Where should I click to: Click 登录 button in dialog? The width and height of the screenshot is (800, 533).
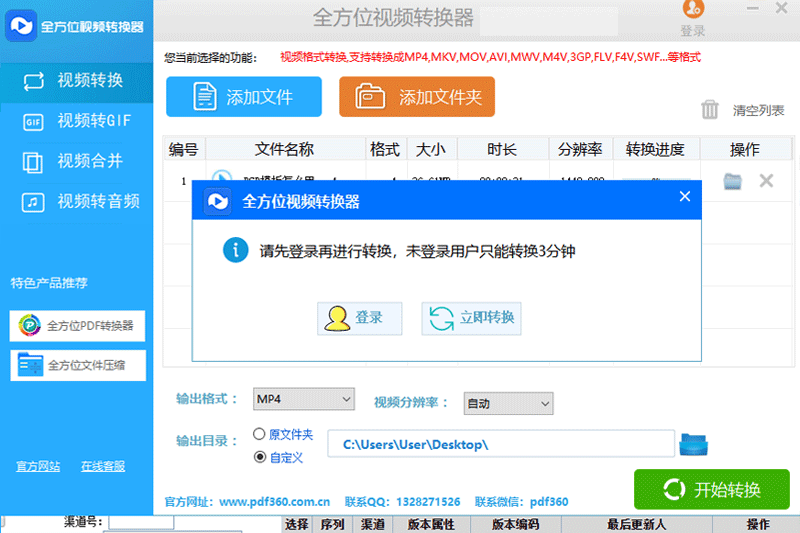click(359, 318)
